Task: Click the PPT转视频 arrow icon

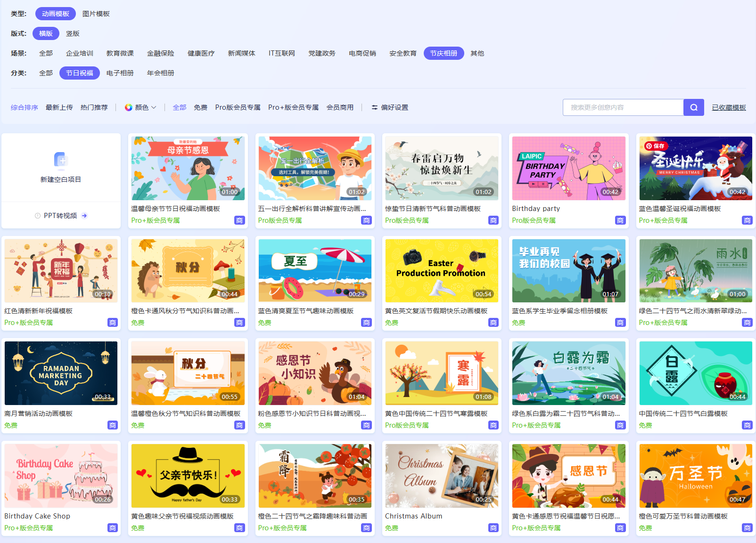Action: (x=84, y=216)
